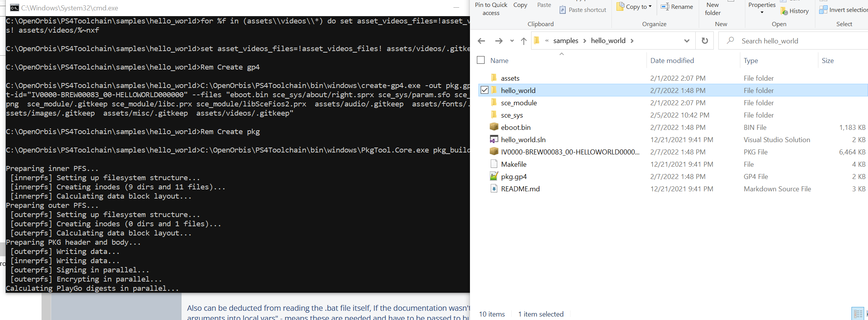868x320 pixels.
Task: Expand the address bar history dropdown
Action: (686, 41)
